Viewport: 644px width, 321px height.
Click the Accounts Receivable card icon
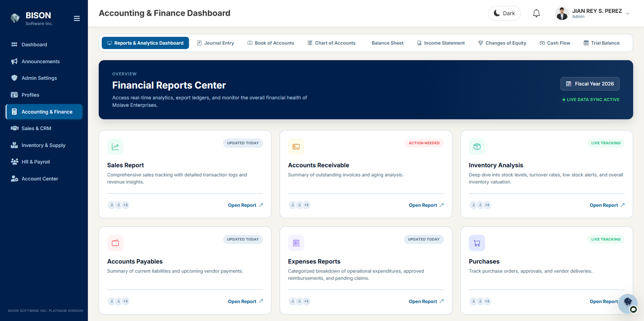[x=296, y=147]
